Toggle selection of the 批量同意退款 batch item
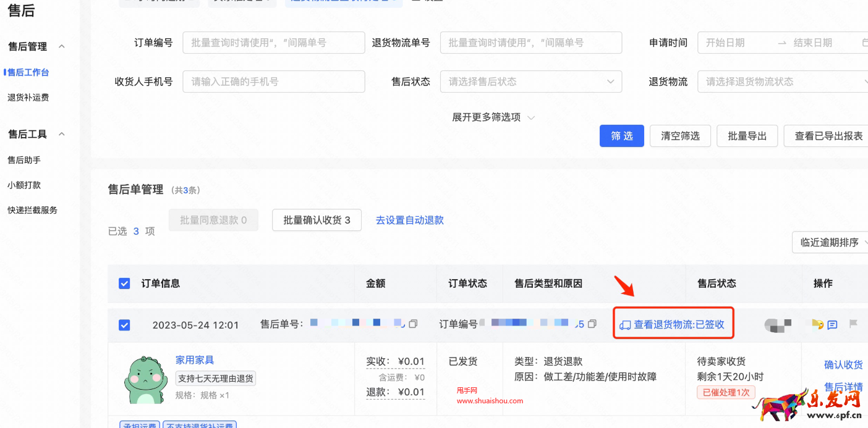 (x=213, y=220)
